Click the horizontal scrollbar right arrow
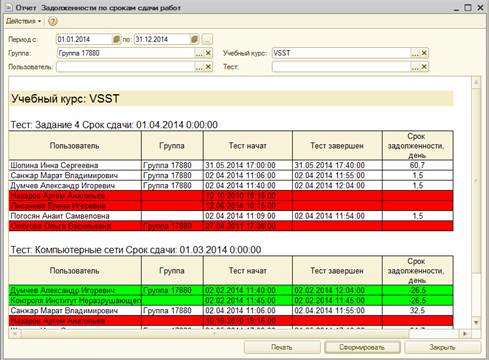 tap(465, 333)
